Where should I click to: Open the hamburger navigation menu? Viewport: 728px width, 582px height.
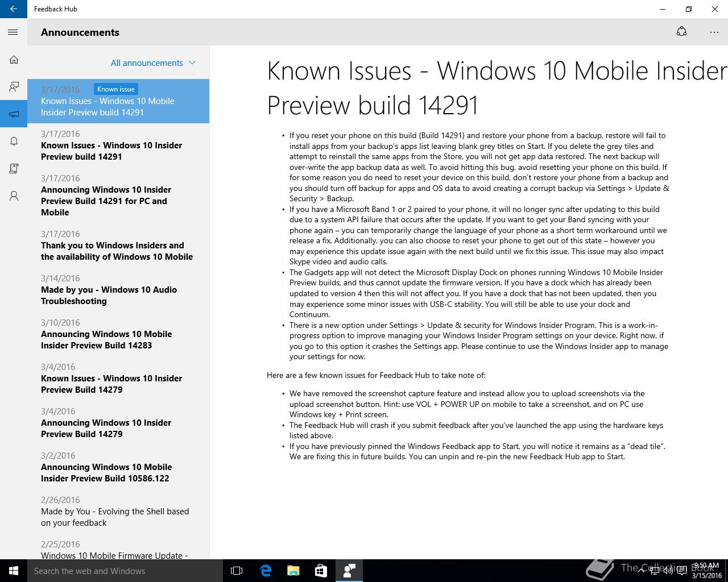tap(14, 32)
